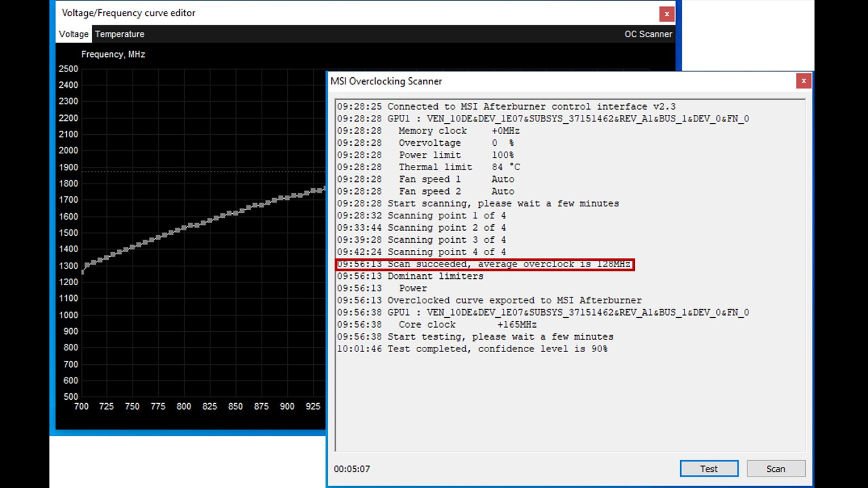Click the MSI Overclocking Scanner title bar
Image resolution: width=868 pixels, height=488 pixels.
click(523, 81)
